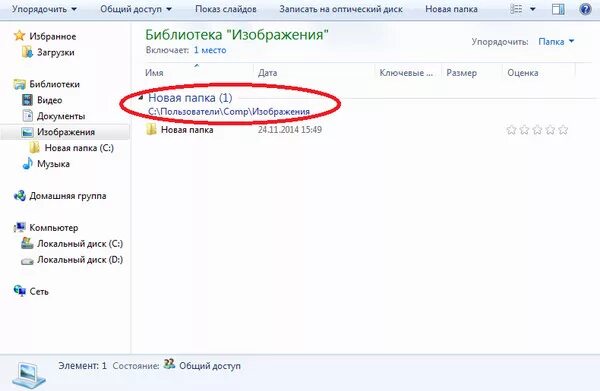Click the Новая папка (1) group title

click(190, 98)
